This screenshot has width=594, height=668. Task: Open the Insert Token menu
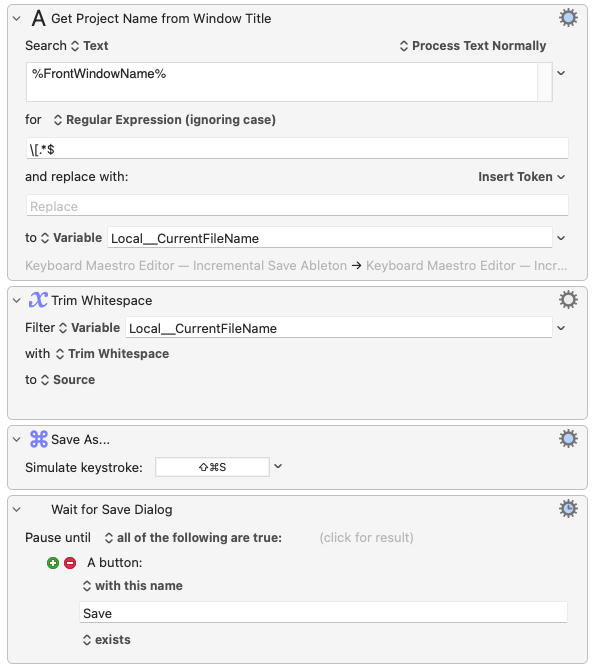pos(522,177)
